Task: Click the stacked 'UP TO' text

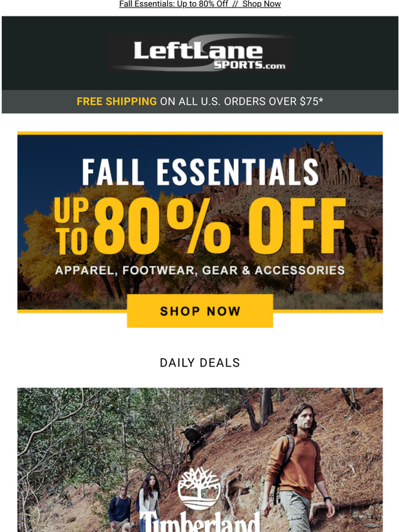Action: pyautogui.click(x=72, y=226)
